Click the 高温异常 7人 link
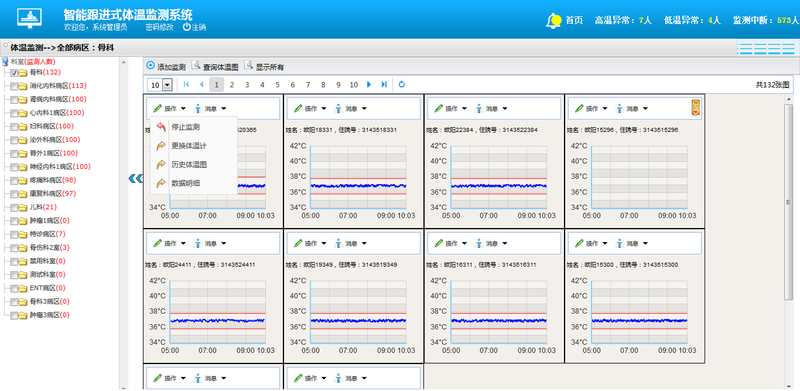Screen dimensions: 800x391 click(623, 20)
